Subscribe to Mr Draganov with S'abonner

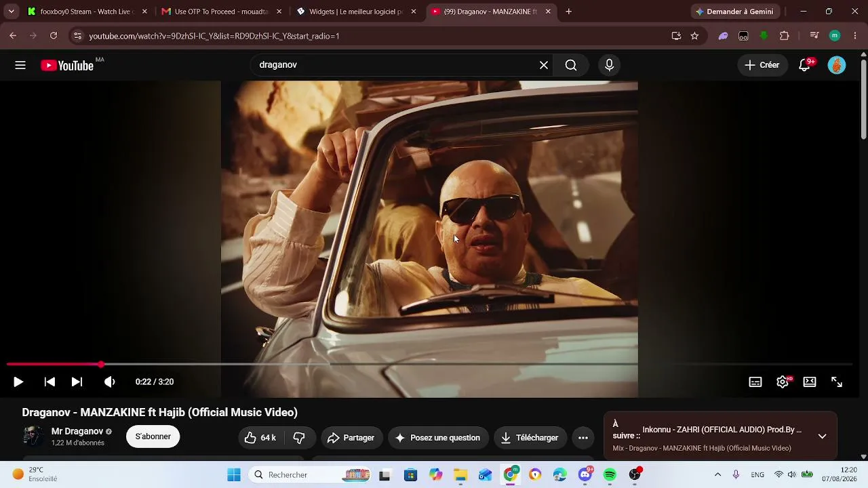point(153,436)
